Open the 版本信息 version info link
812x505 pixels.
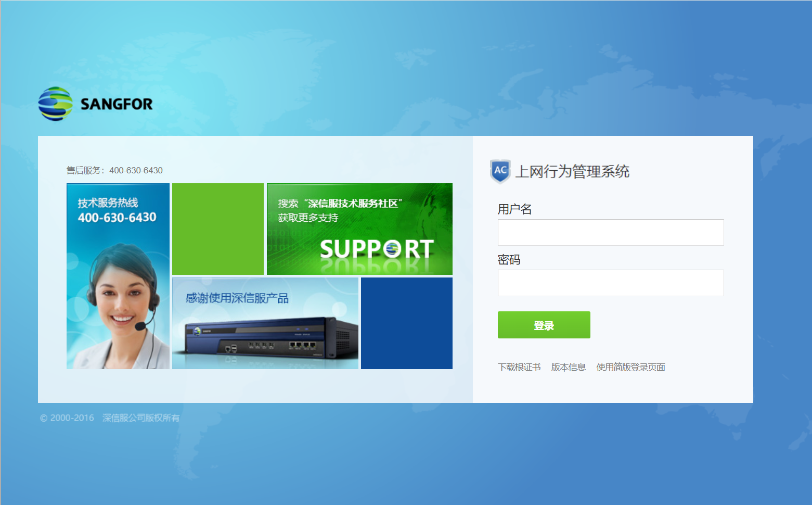coord(569,367)
